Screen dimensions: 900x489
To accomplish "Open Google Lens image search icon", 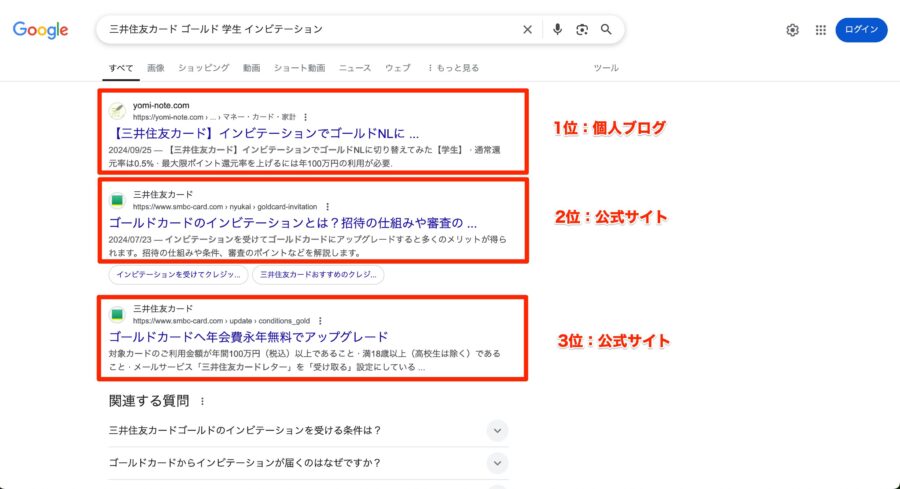I will coord(582,29).
